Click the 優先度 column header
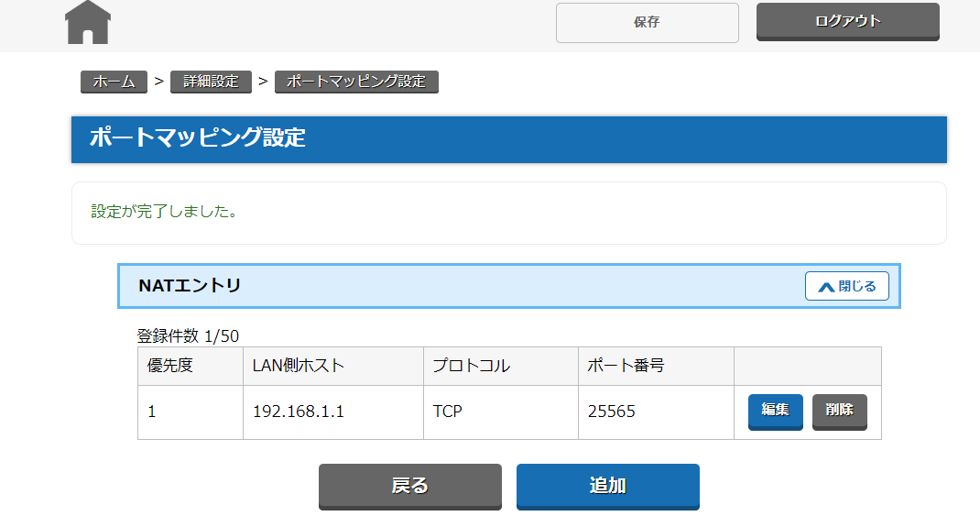This screenshot has width=980, height=516. pos(190,366)
